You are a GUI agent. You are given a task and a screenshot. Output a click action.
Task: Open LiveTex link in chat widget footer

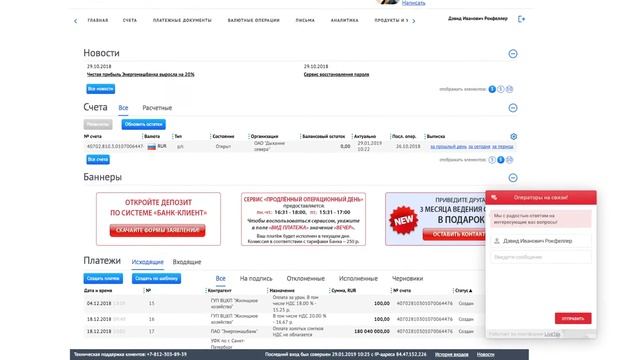click(552, 334)
